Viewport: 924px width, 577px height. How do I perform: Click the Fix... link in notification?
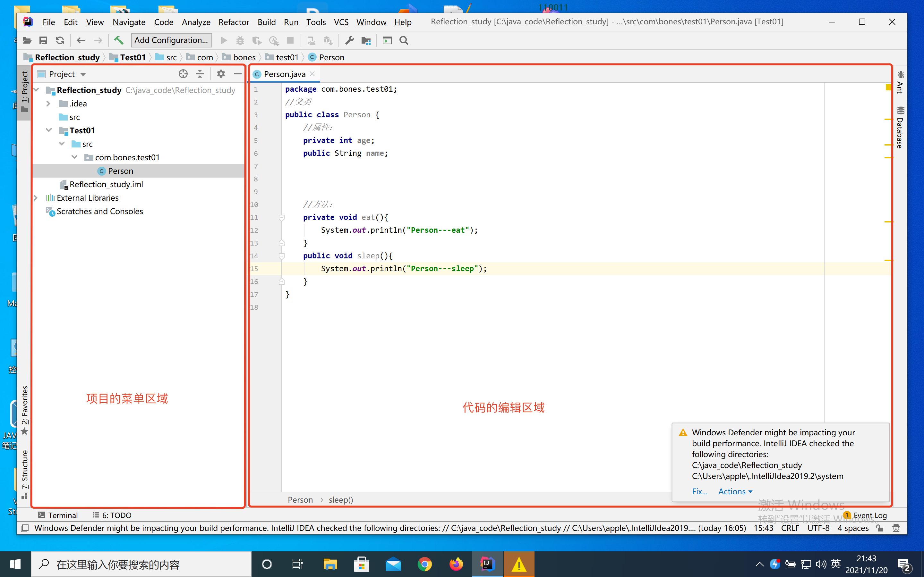coord(699,491)
